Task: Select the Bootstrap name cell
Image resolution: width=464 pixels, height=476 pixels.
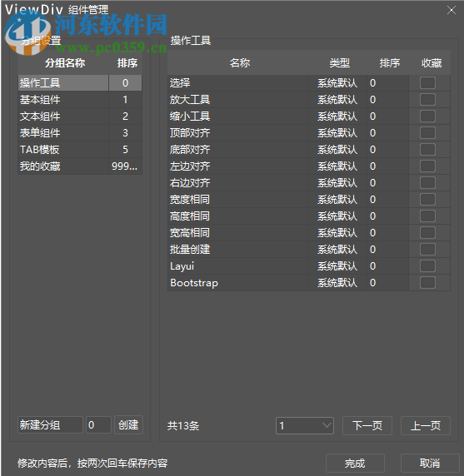Action: point(238,283)
